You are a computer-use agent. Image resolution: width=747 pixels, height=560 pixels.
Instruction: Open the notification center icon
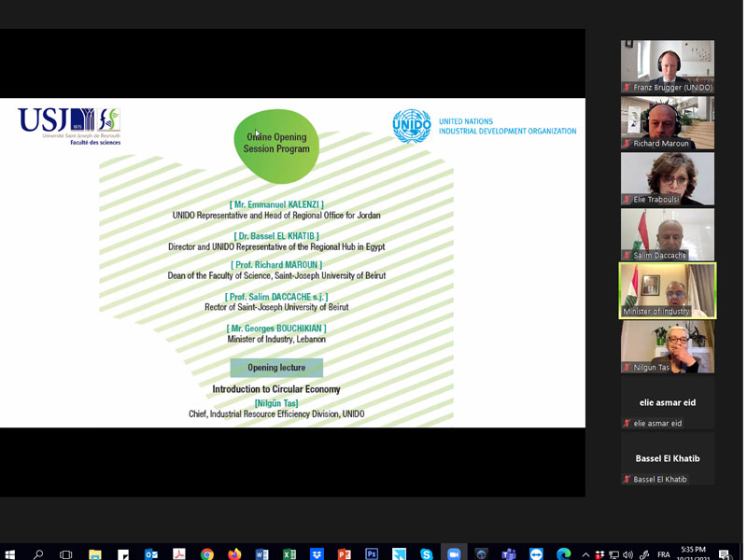[725, 554]
